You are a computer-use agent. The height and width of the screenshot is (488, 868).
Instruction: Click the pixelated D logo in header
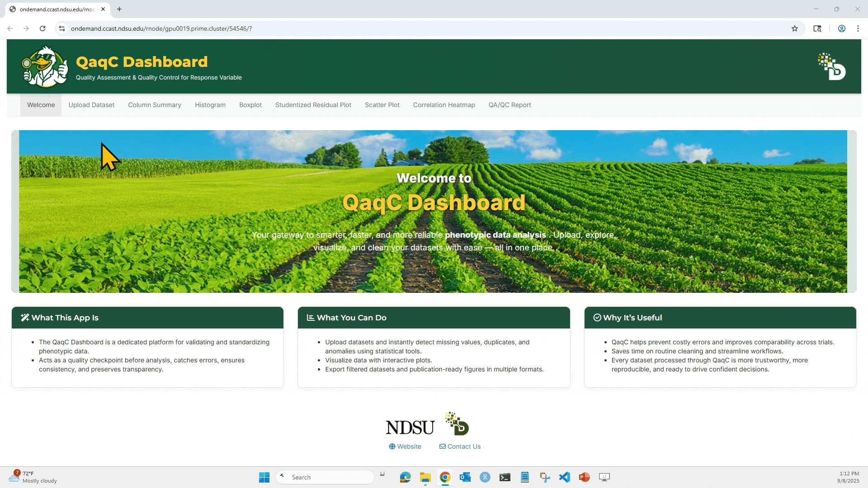[831, 67]
